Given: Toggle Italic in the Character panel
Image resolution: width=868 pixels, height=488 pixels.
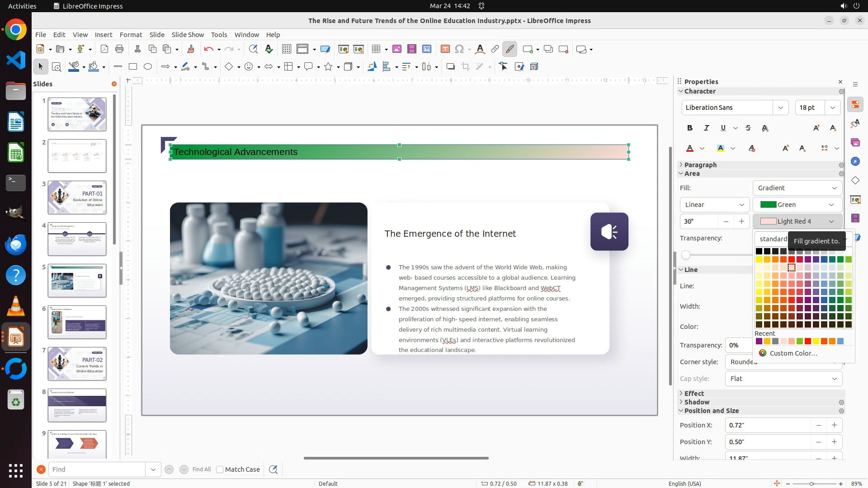Looking at the screenshot, I should (x=706, y=128).
